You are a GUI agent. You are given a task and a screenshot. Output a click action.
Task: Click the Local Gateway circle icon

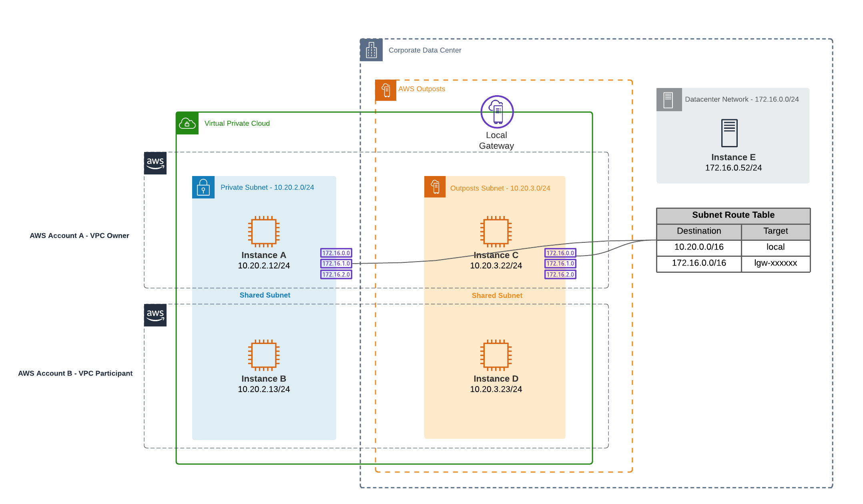pos(497,112)
